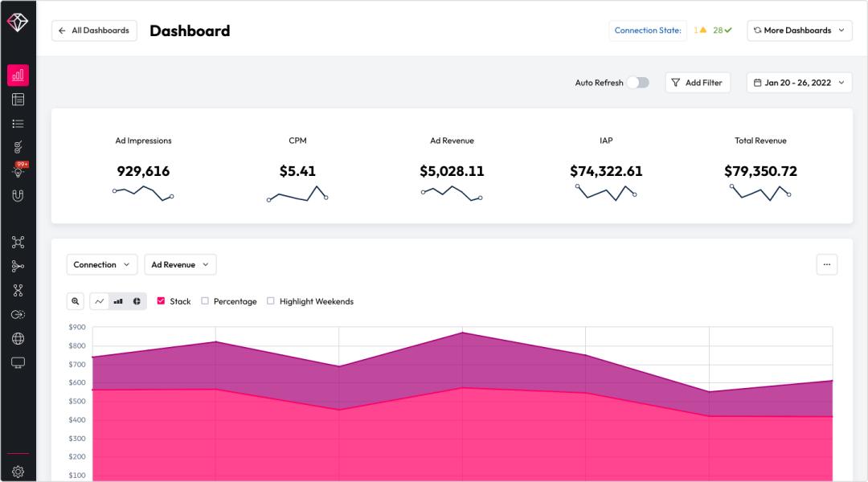Switch chart to pie chart view
This screenshot has width=868, height=482.
137,301
